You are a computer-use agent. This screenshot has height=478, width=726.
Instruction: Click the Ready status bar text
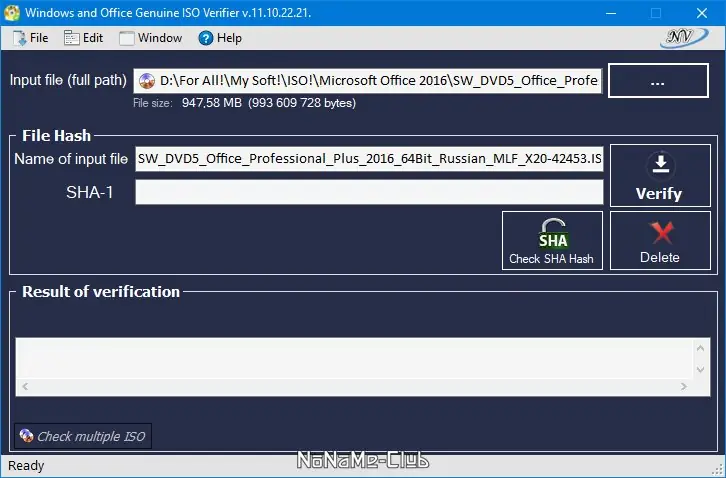click(x=26, y=465)
